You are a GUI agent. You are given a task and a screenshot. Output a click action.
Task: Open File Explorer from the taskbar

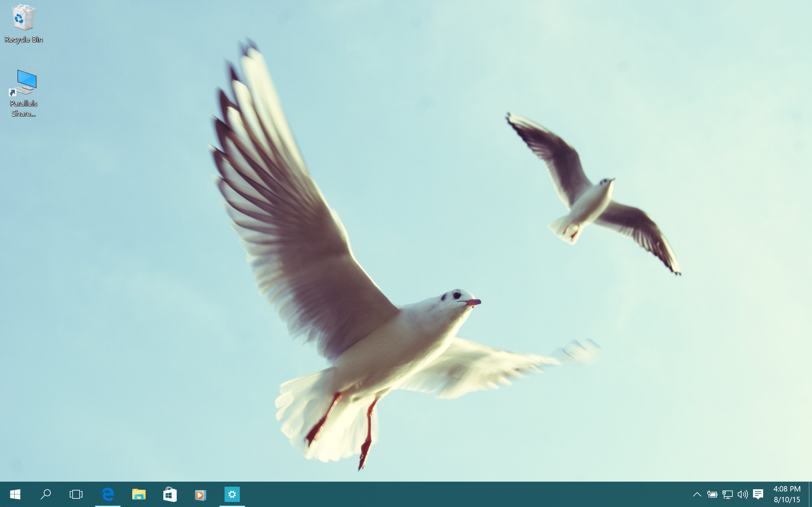point(139,494)
